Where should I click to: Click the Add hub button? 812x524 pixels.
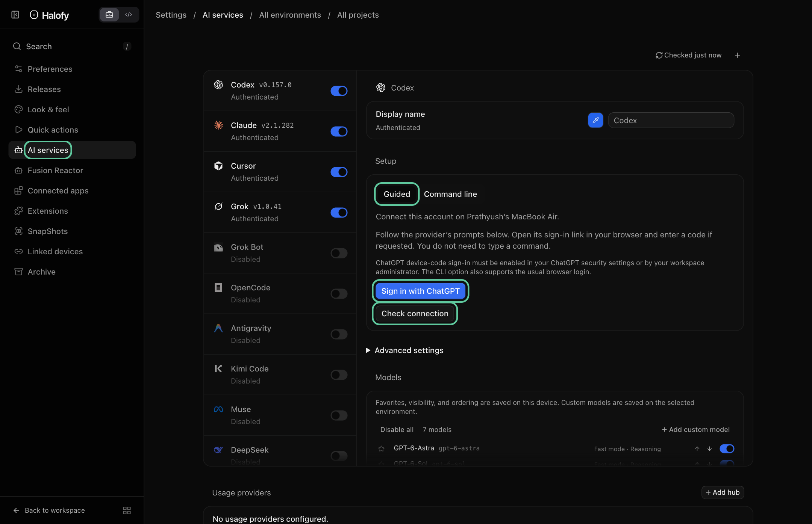[x=723, y=492]
